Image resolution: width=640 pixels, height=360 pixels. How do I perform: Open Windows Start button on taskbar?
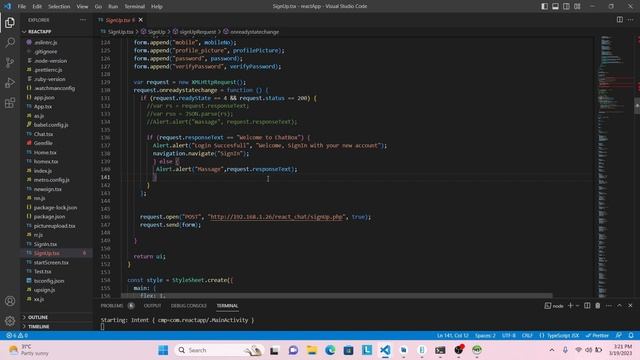click(x=163, y=350)
